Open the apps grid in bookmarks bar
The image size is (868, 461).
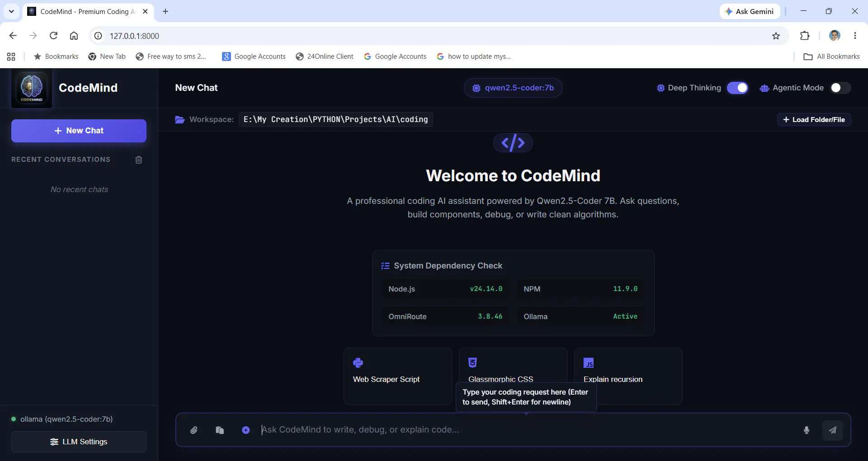(11, 56)
